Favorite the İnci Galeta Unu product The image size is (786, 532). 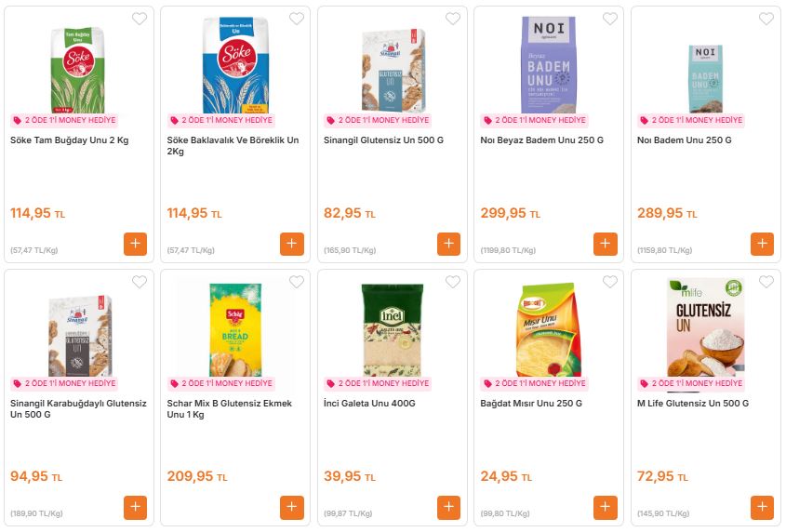(x=453, y=282)
